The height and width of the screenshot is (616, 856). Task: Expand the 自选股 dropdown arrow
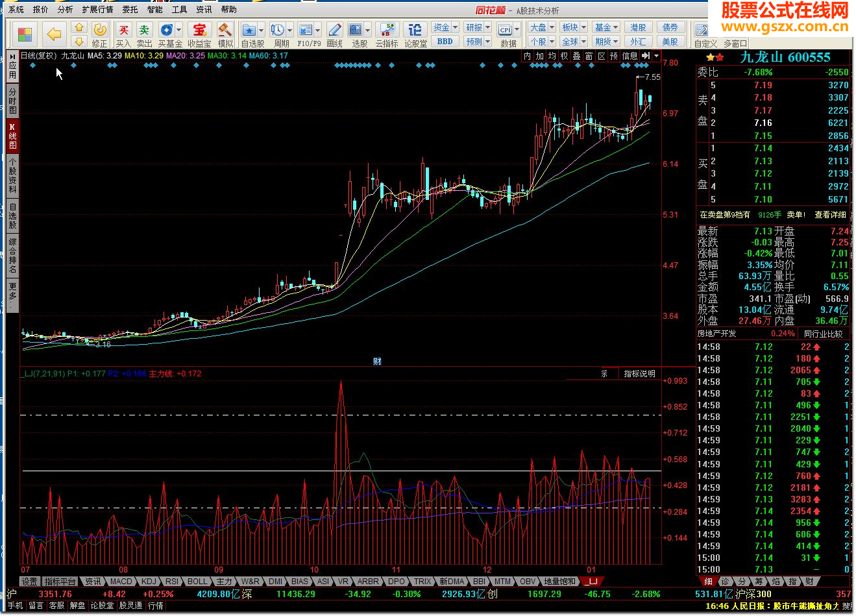pos(261,30)
